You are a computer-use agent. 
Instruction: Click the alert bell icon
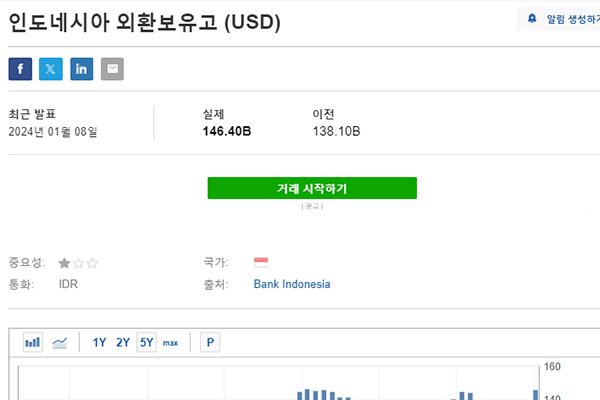(x=532, y=18)
